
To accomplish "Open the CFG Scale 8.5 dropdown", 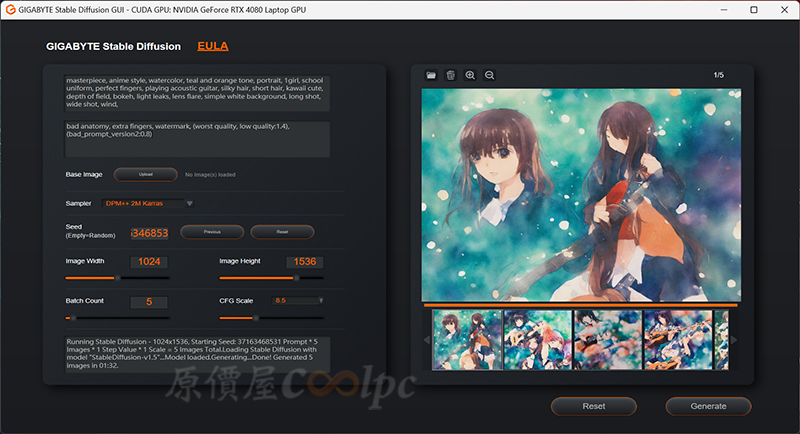I will [x=298, y=300].
